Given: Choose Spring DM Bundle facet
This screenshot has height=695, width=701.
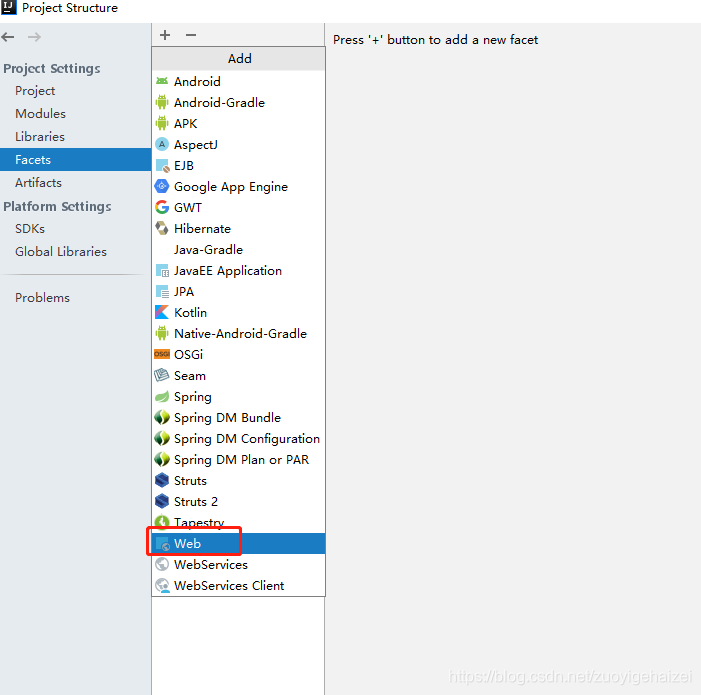Looking at the screenshot, I should (239, 417).
